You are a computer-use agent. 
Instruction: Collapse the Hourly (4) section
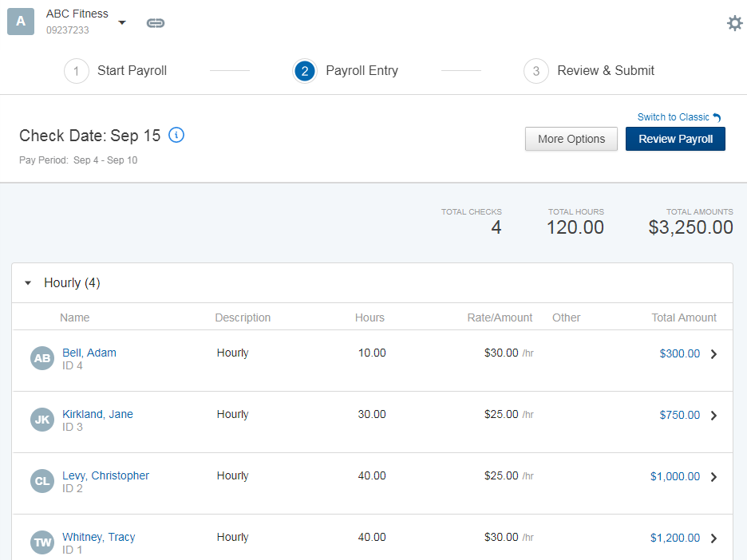[x=29, y=283]
